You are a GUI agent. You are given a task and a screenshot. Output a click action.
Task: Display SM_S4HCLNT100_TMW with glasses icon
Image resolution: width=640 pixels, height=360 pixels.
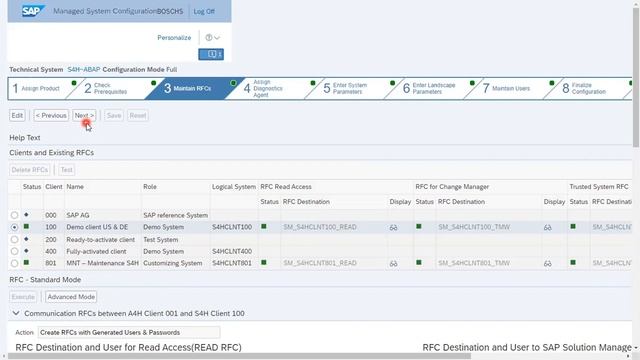pyautogui.click(x=548, y=227)
